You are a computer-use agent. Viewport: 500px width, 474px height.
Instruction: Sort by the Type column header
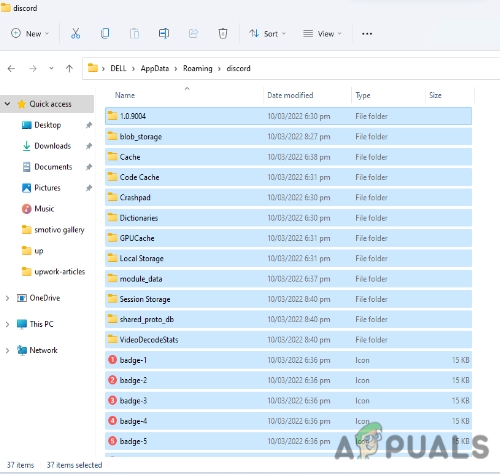(x=363, y=96)
